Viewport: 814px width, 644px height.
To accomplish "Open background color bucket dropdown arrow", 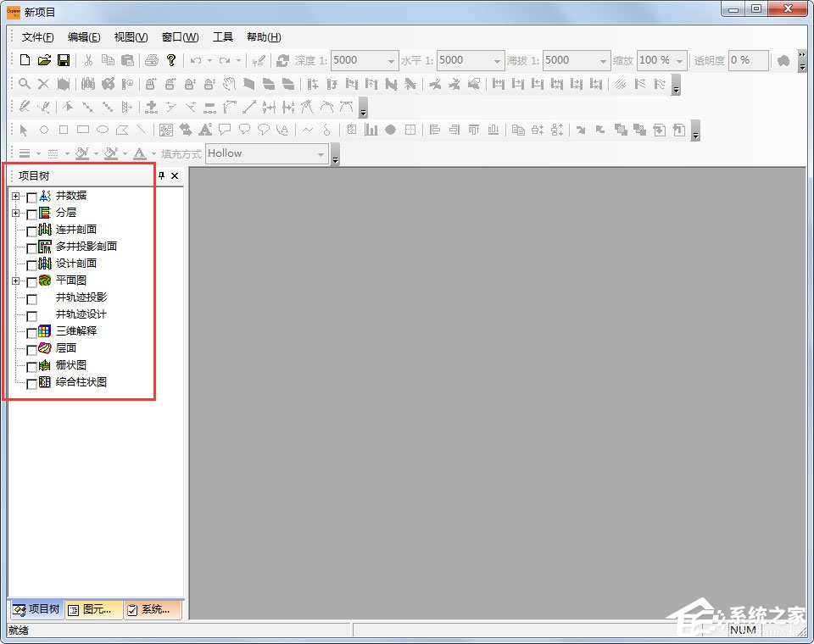I will click(125, 153).
